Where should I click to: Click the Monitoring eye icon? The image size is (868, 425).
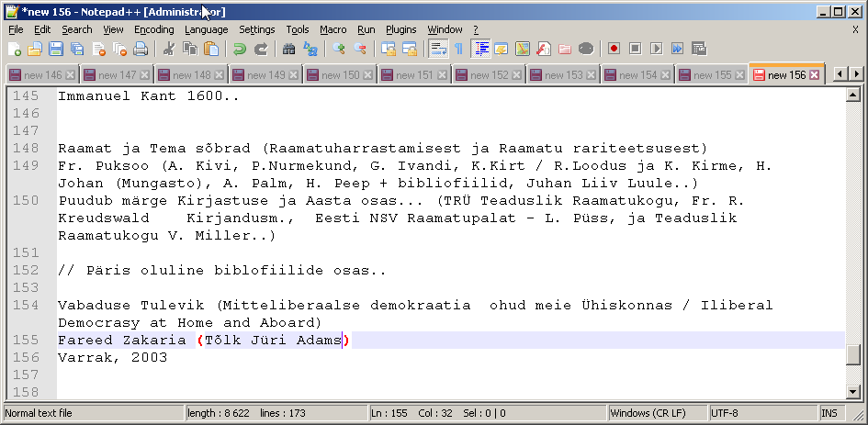tap(586, 49)
